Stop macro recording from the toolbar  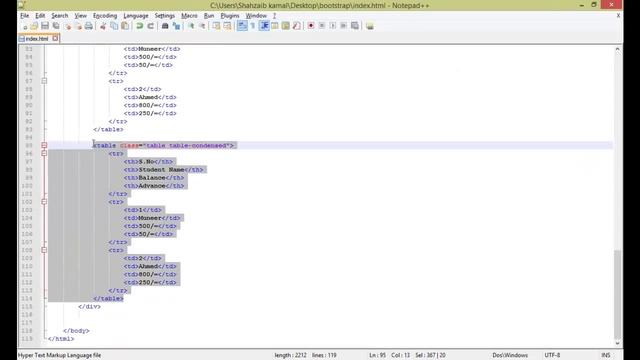pyautogui.click(x=322, y=26)
